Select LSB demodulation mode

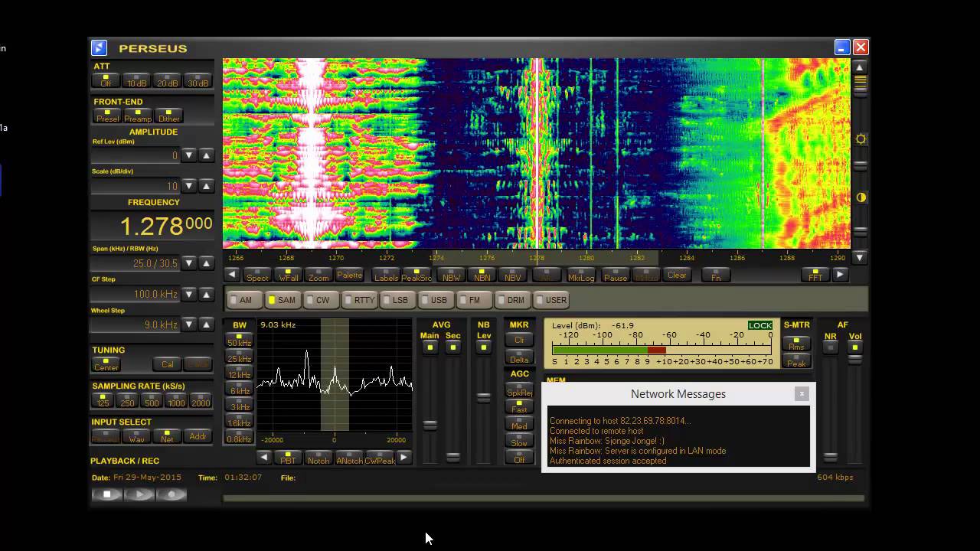coord(397,300)
